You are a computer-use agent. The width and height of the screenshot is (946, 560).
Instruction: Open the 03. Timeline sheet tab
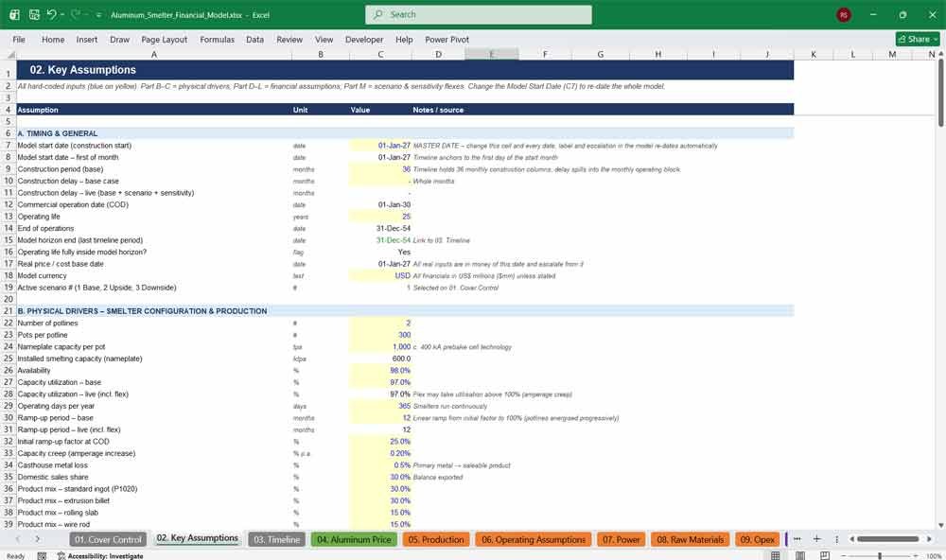[x=276, y=539]
